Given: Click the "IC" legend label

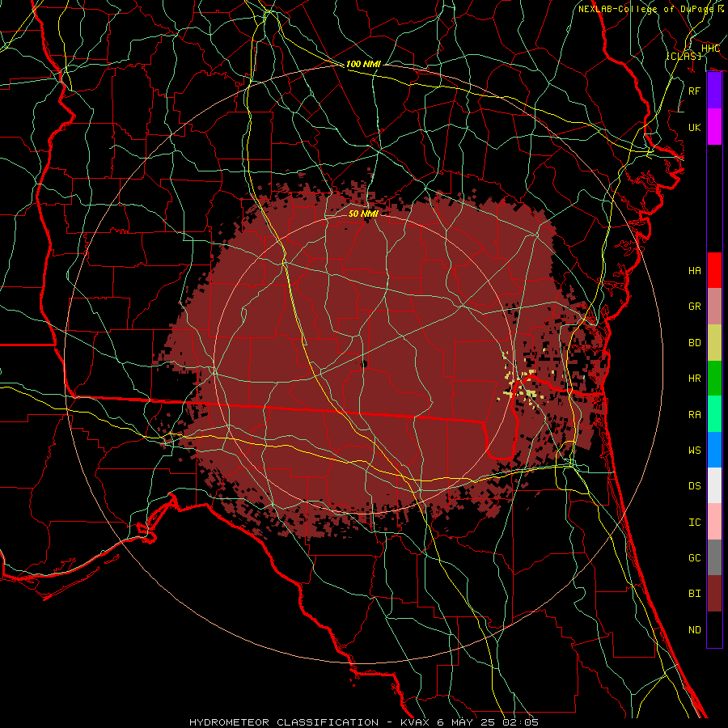Looking at the screenshot, I should (x=695, y=523).
